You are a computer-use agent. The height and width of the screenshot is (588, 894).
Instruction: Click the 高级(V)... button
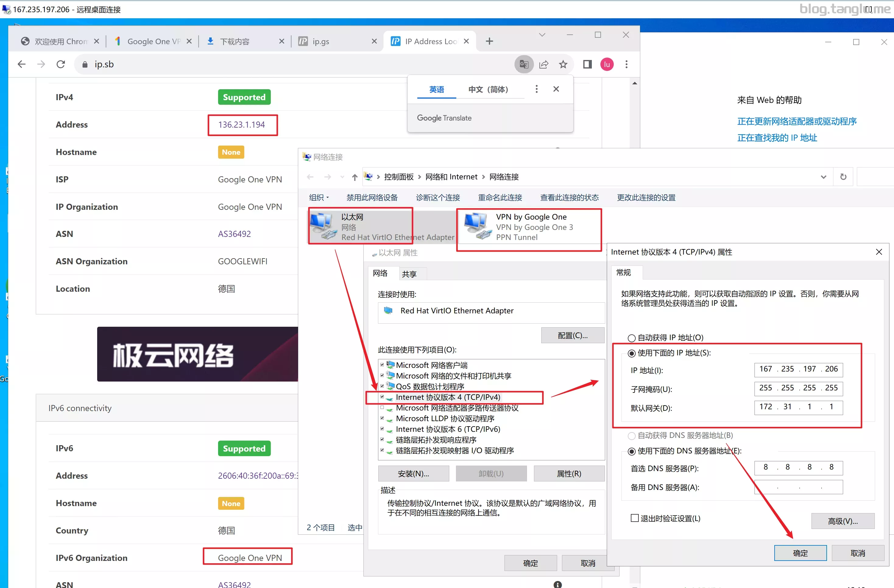pyautogui.click(x=843, y=521)
